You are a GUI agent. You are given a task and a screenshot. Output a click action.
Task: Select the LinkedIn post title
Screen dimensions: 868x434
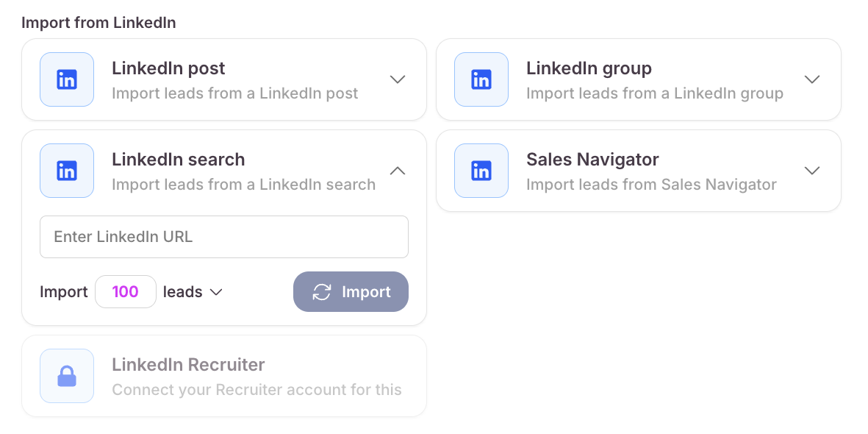tap(168, 68)
